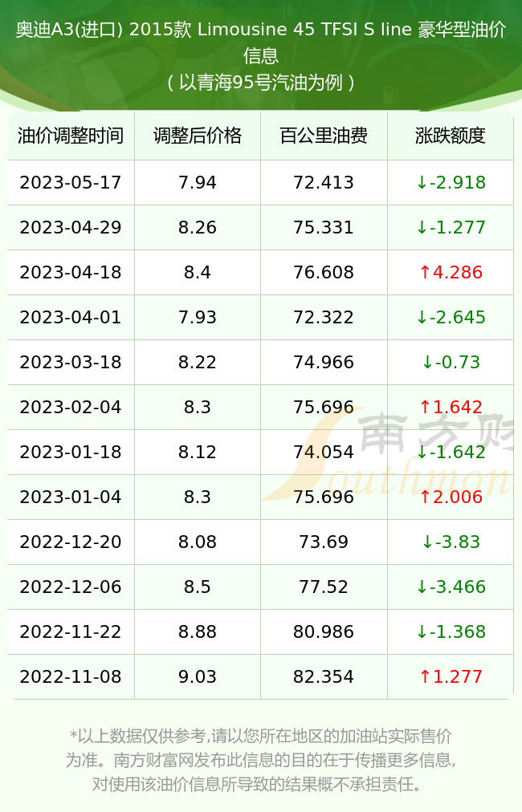Select date cell 2023-03-18

click(71, 363)
